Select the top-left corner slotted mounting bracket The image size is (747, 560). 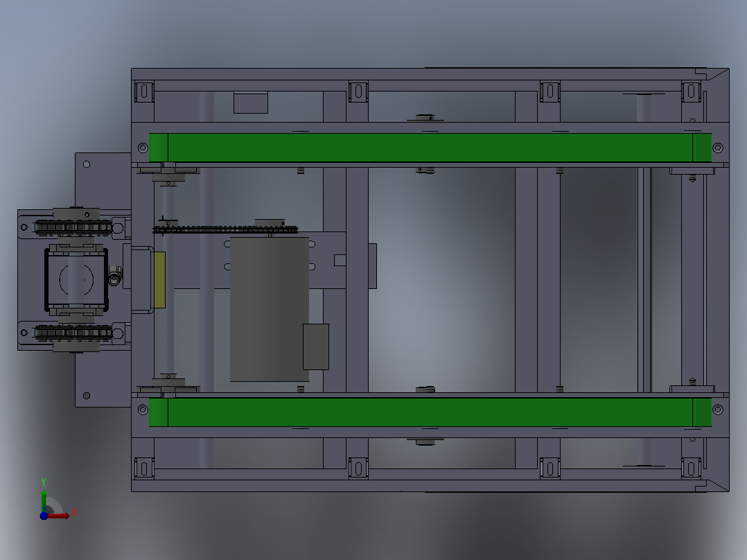point(144,91)
